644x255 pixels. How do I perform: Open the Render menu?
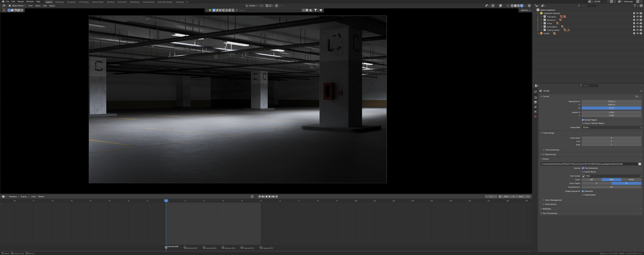21,2
